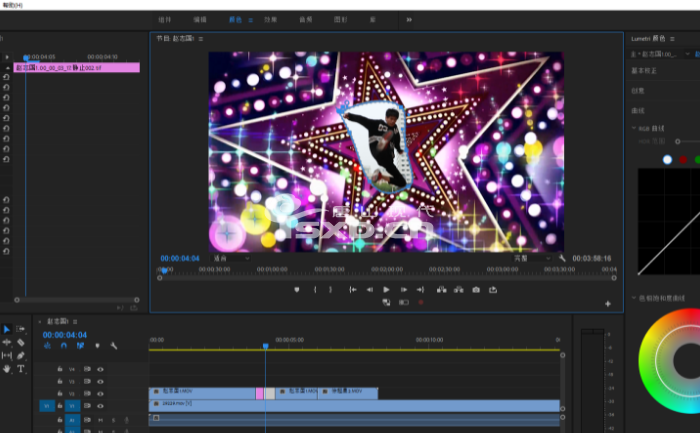Collapse the RGB 曲线 section
The width and height of the screenshot is (700, 433).
tap(633, 128)
